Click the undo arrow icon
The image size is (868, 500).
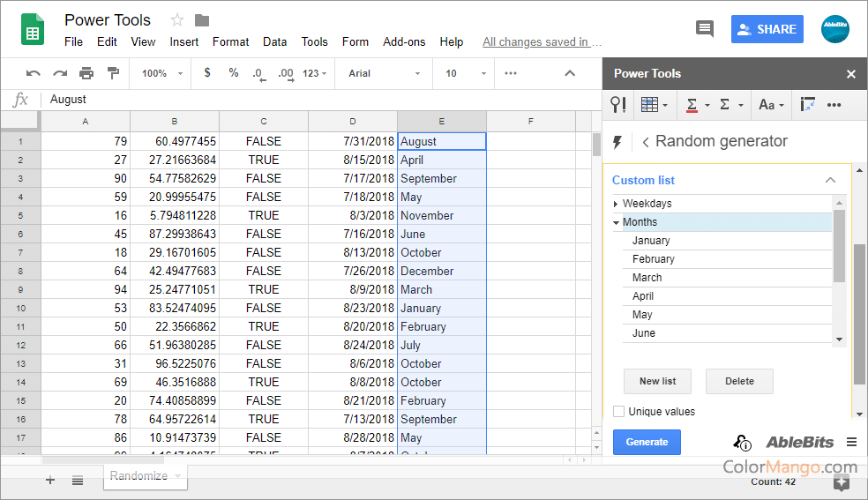click(34, 73)
